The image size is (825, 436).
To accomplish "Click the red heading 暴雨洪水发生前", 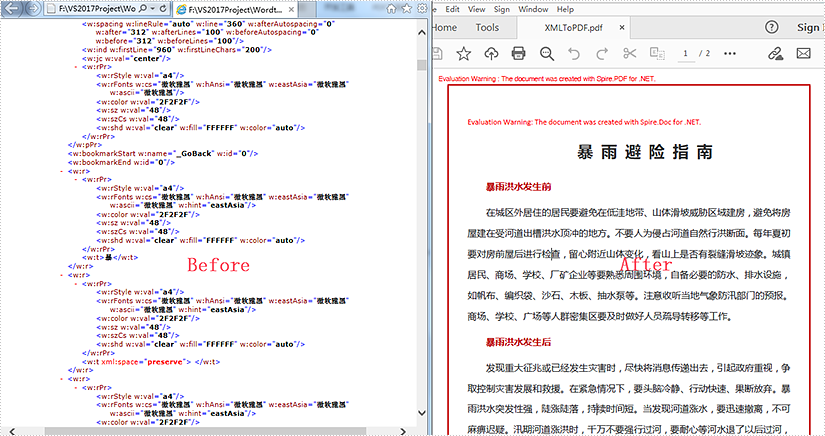I will (518, 187).
